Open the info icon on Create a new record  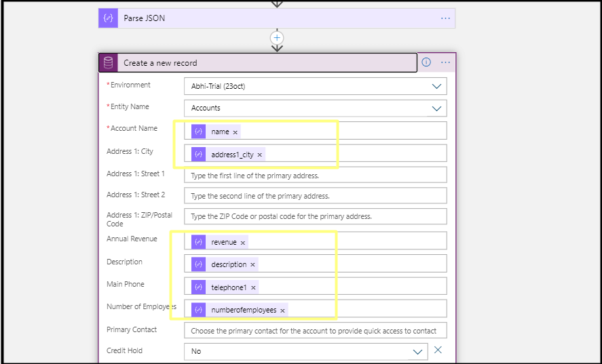pos(426,62)
